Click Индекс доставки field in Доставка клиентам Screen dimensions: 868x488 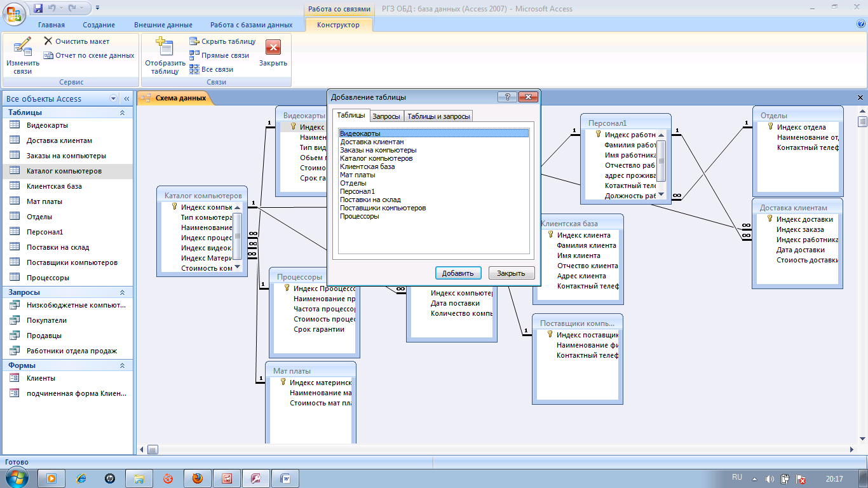pos(804,219)
